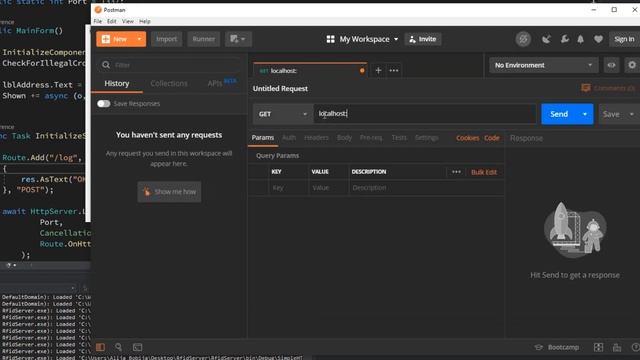
Task: Select the Tests tab
Action: 399,138
